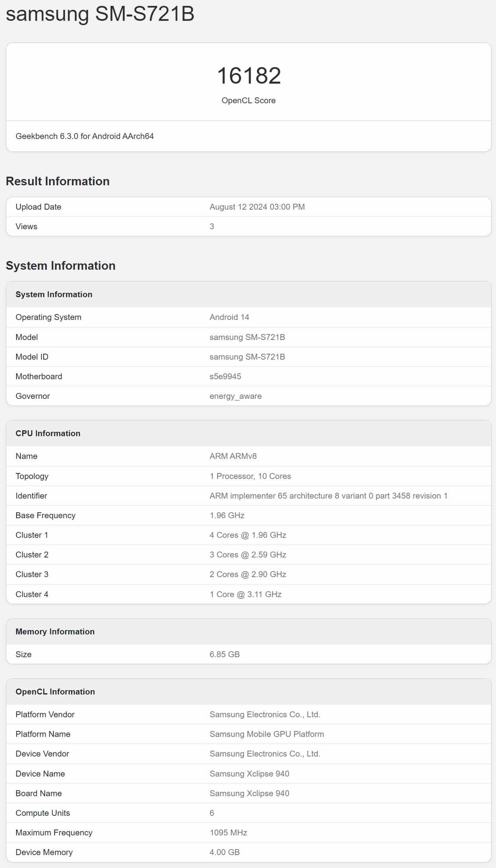This screenshot has height=868, width=496.
Task: Click the samsung SM-S721B page title
Action: pyautogui.click(x=100, y=13)
